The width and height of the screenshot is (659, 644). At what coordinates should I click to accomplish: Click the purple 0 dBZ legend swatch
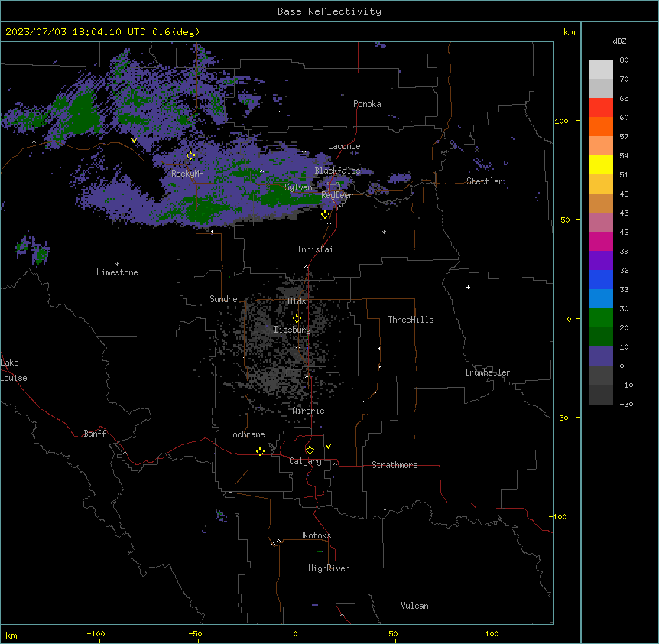(601, 356)
